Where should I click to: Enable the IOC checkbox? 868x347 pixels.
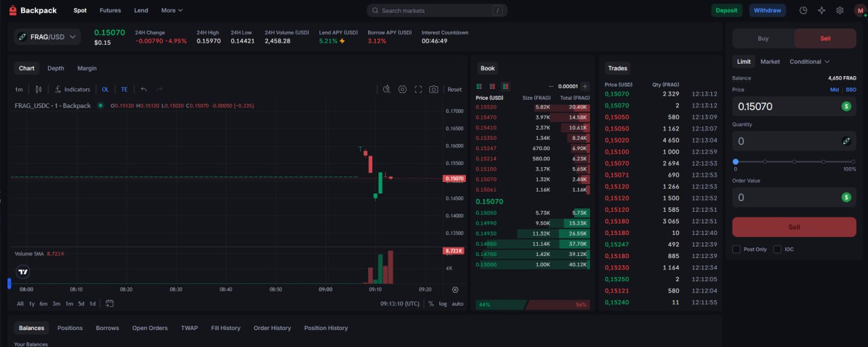coord(777,249)
